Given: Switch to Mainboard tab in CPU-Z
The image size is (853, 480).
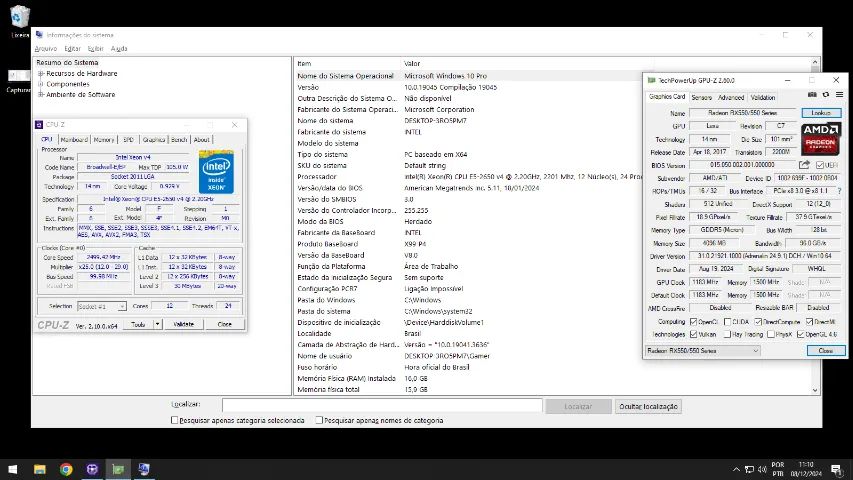Looking at the screenshot, I should [x=74, y=140].
